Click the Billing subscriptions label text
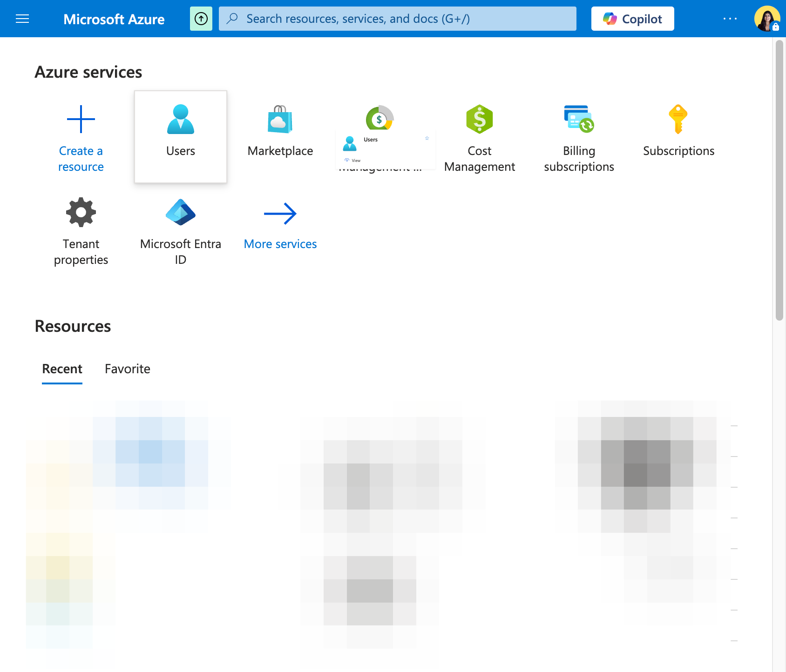 coord(579,159)
